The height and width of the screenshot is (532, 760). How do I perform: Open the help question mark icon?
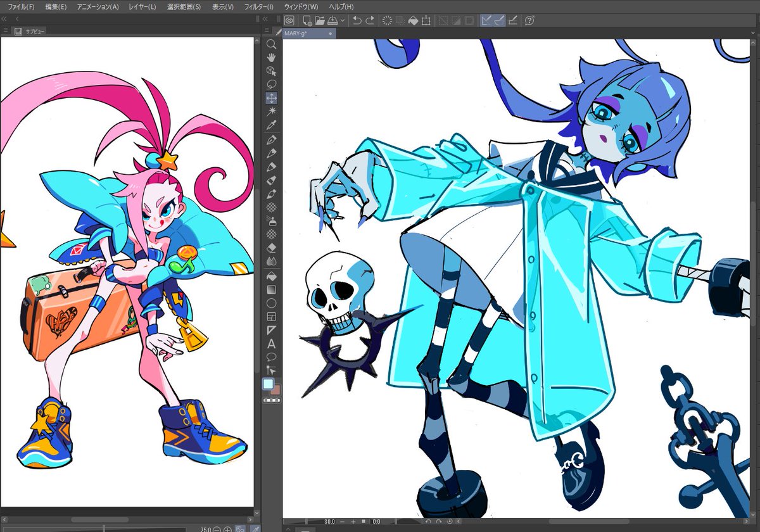click(529, 20)
